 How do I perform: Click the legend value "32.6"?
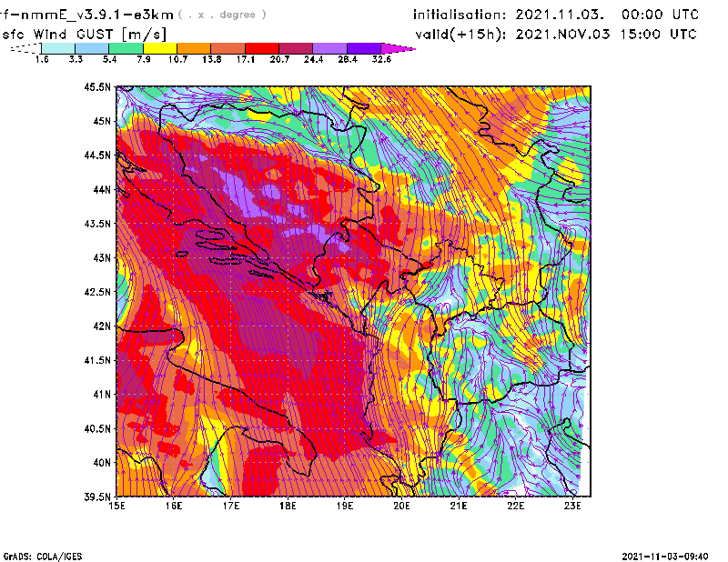point(381,59)
